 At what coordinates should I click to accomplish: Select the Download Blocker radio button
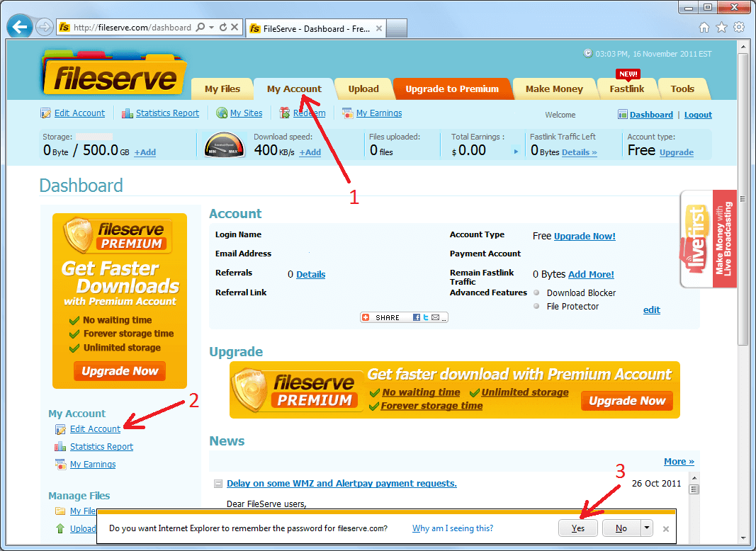pos(536,292)
